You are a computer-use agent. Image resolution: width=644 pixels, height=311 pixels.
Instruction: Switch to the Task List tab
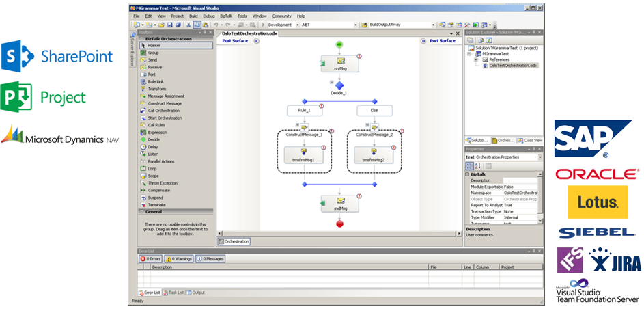(173, 293)
